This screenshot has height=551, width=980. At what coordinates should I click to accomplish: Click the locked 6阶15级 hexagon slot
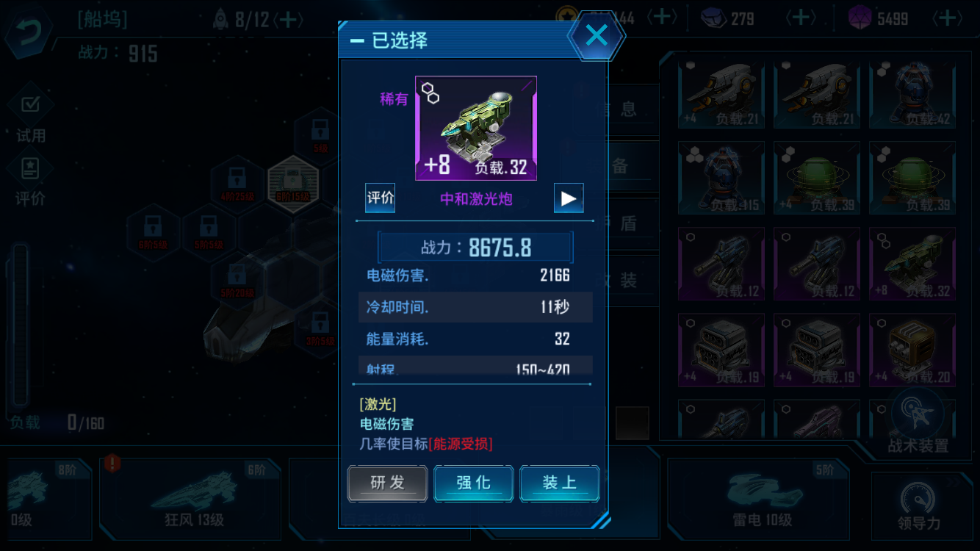pyautogui.click(x=293, y=184)
